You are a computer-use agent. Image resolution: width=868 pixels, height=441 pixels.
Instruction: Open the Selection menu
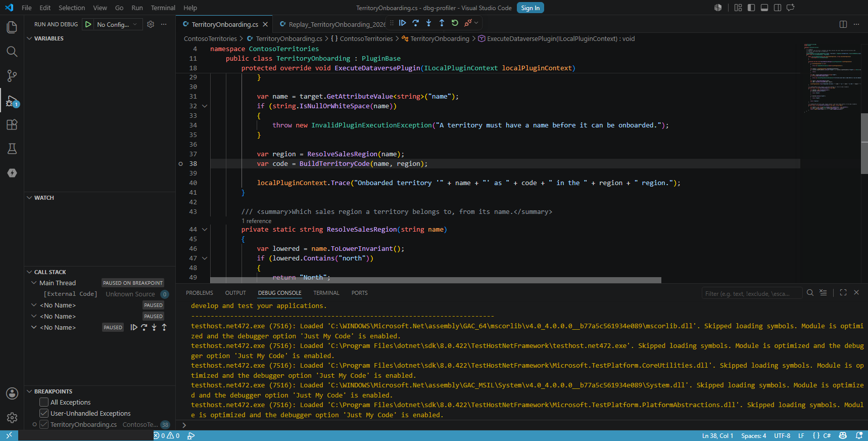pos(72,8)
